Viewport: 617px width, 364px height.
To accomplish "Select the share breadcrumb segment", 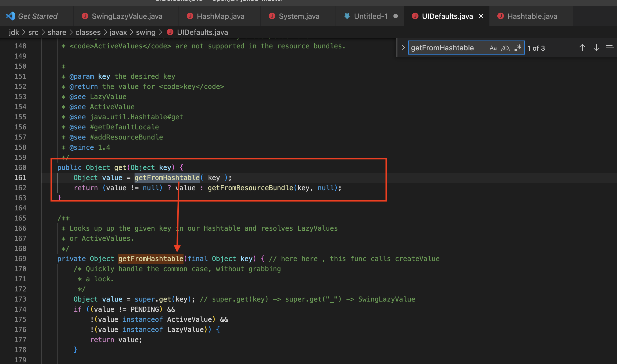I will (57, 32).
